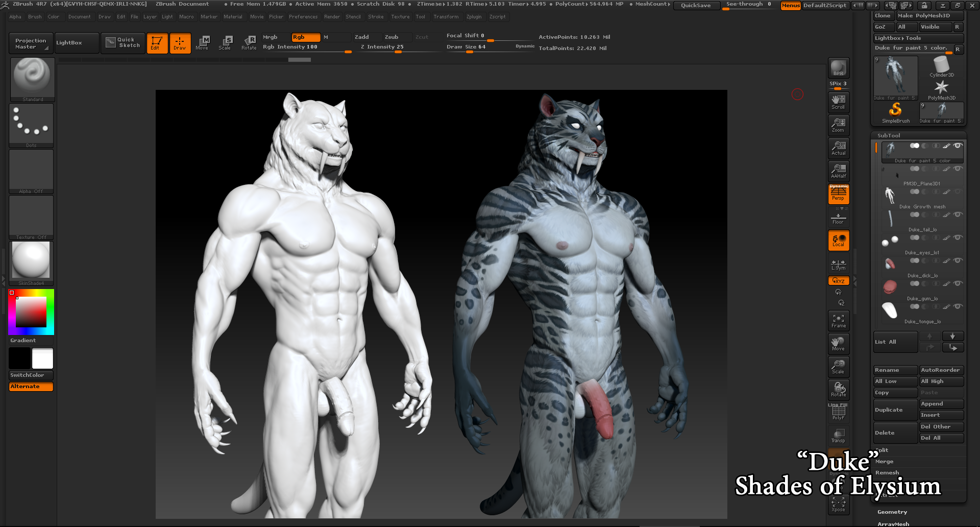Collapse the SubTool palette header
Image resolution: width=980 pixels, height=527 pixels.
[x=889, y=135]
